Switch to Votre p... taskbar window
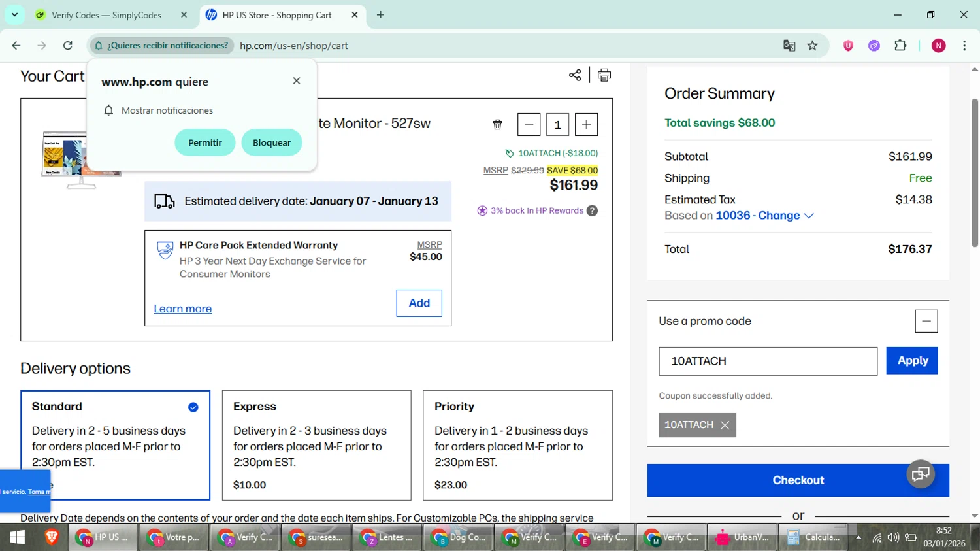Viewport: 980px width, 551px height. click(173, 537)
